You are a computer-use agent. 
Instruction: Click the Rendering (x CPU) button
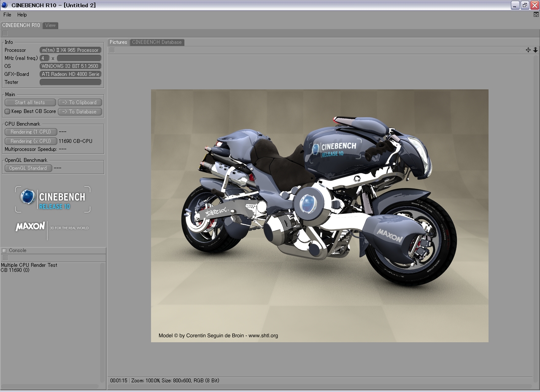pyautogui.click(x=31, y=141)
